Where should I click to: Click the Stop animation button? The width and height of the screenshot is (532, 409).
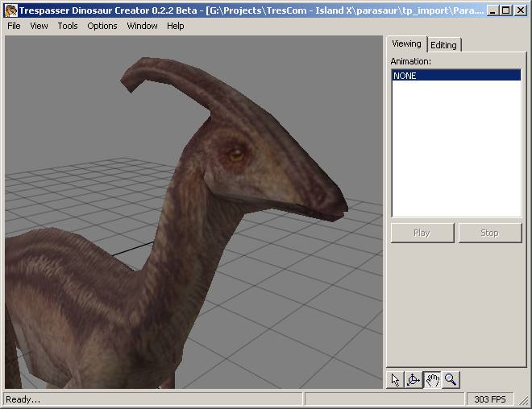click(x=490, y=233)
